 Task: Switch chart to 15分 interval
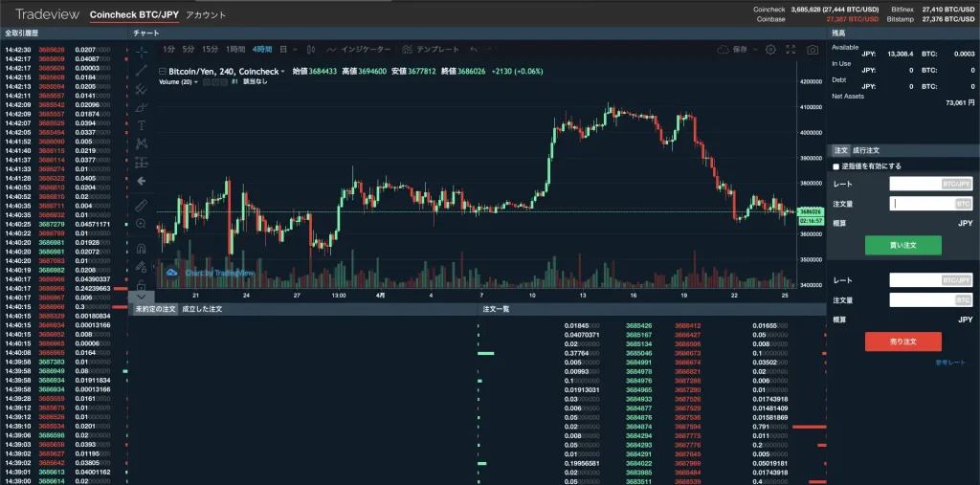pos(211,50)
